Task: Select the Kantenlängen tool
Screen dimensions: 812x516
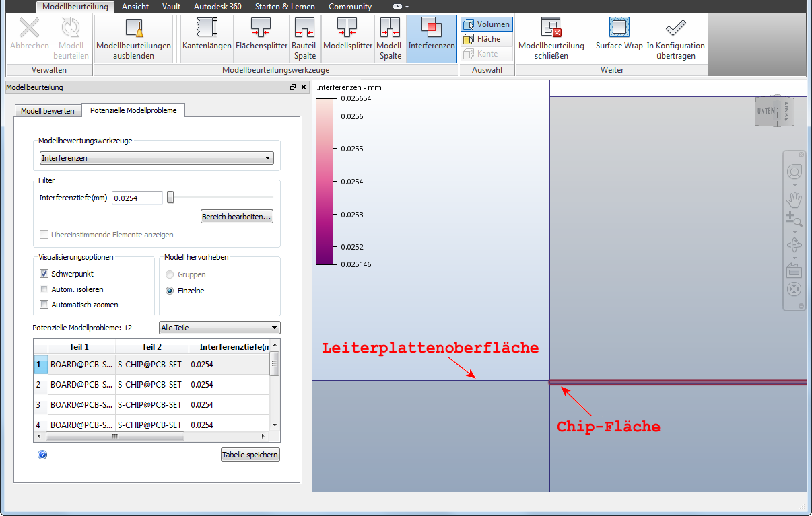Action: pyautogui.click(x=207, y=38)
